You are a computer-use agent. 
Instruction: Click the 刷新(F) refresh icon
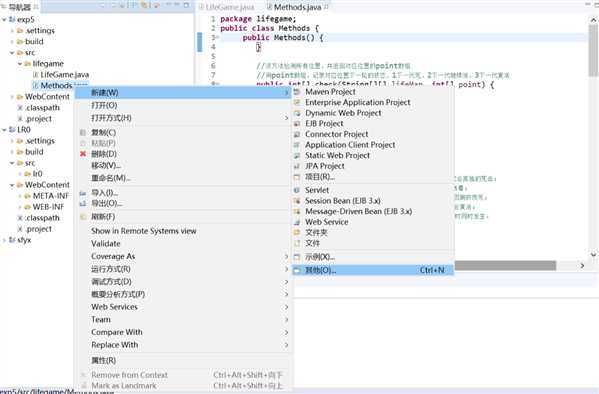(x=83, y=217)
